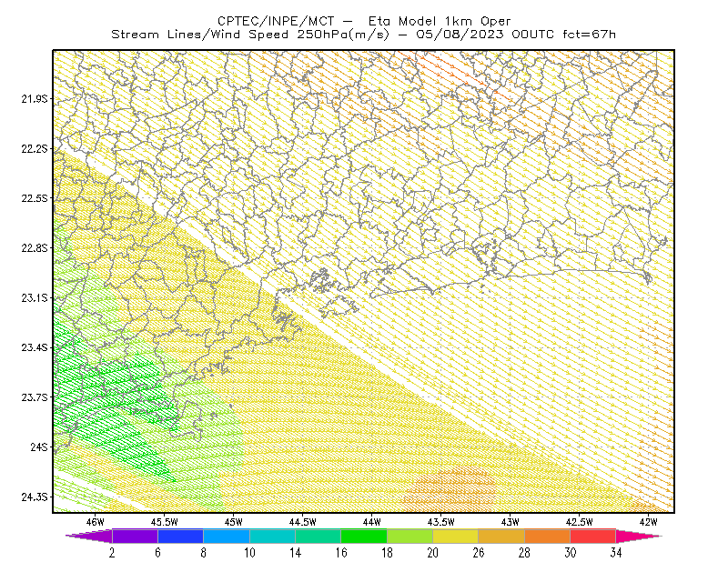Click the CPTEC/INPE/MCT title text
The width and height of the screenshot is (728, 562).
[276, 21]
